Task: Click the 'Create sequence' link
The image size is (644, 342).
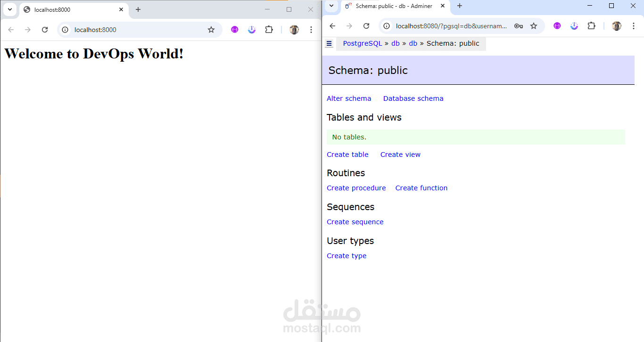Action: point(355,222)
